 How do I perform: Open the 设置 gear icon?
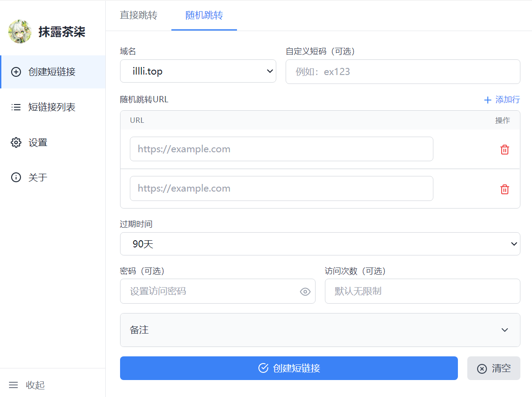16,142
